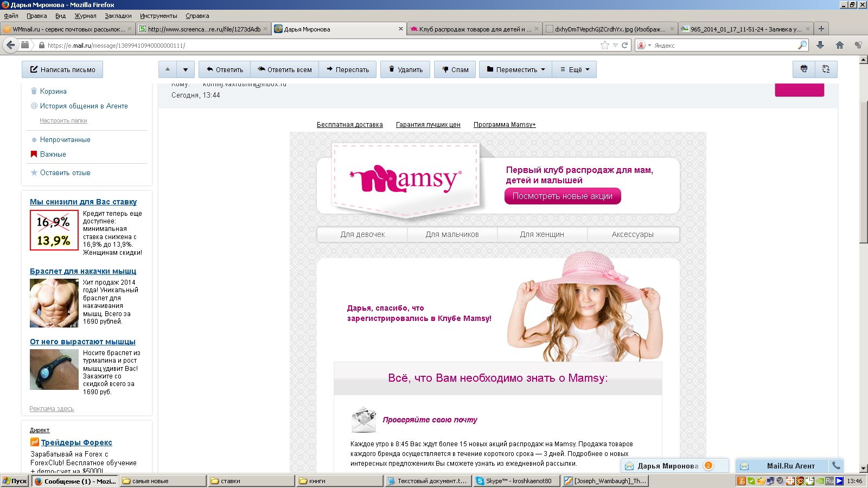Open ставки folder from taskbar

[x=251, y=481]
